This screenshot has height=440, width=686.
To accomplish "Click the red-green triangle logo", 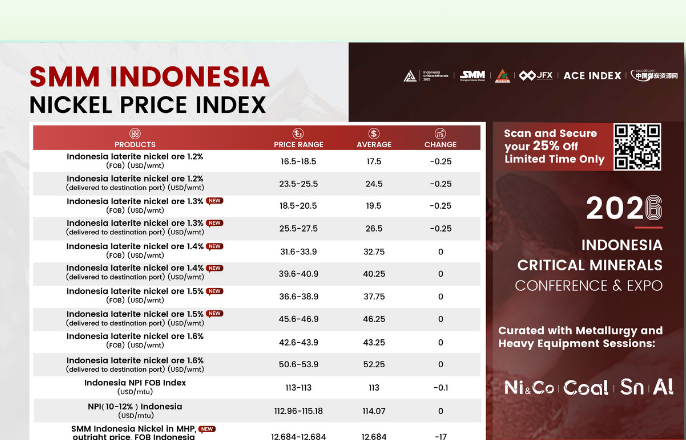I will point(502,76).
